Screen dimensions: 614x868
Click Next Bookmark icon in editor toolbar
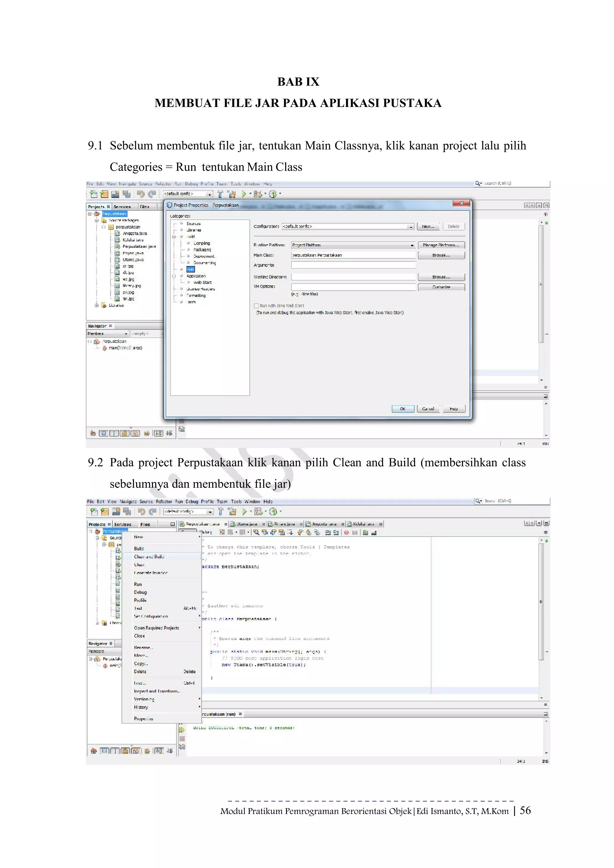pos(308,532)
